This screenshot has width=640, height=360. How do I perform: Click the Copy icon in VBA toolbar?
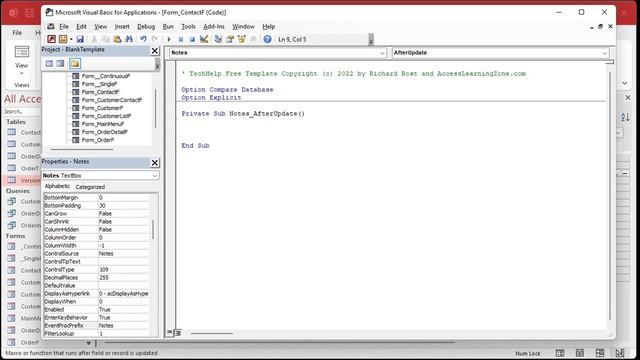click(105, 39)
